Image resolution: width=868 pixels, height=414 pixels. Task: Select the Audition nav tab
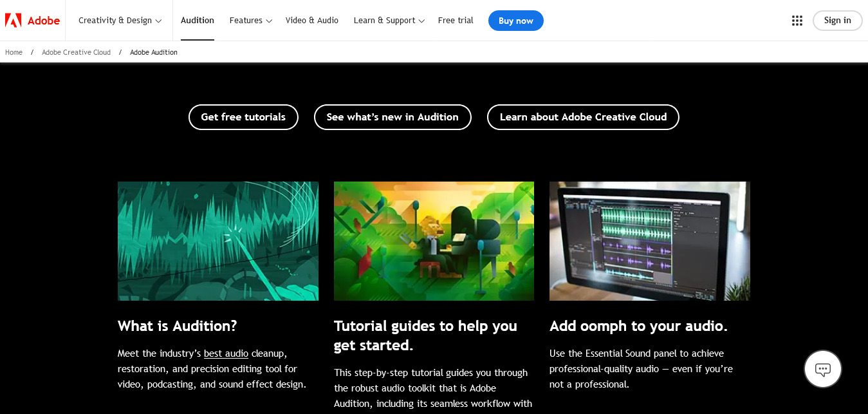pos(198,21)
